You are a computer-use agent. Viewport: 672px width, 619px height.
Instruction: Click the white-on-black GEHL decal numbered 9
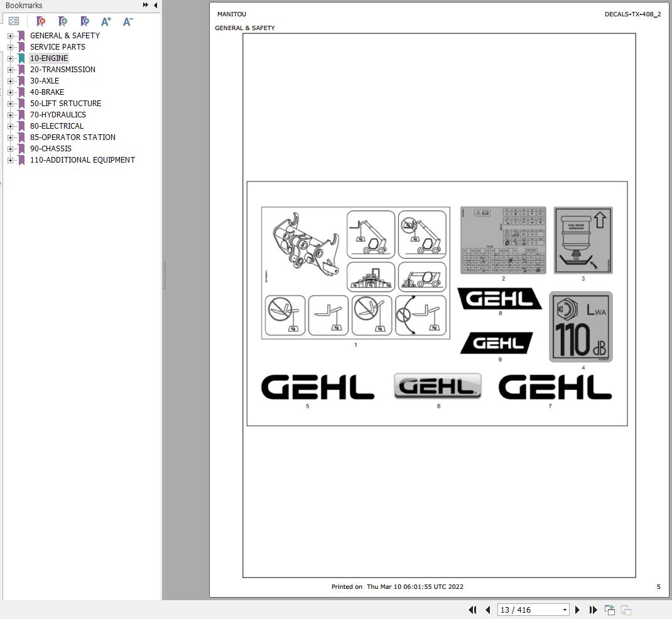(497, 343)
